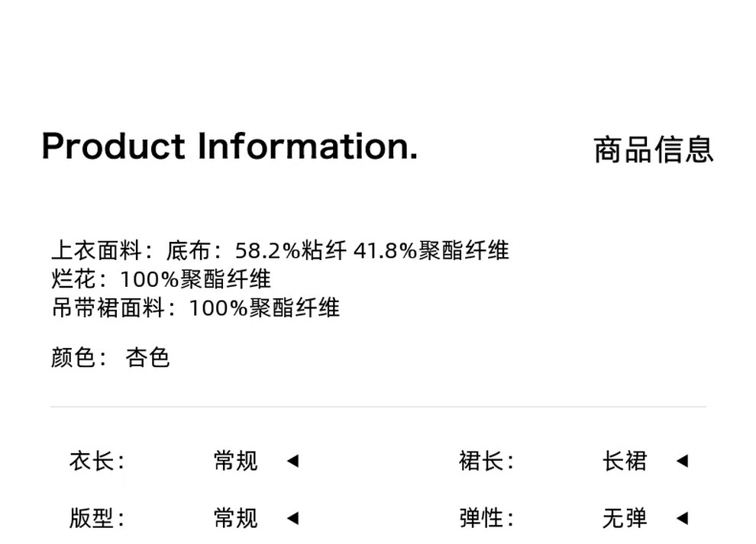This screenshot has width=756, height=544.
Task: Click the 吊带裙面料 fabric line
Action: coord(195,308)
